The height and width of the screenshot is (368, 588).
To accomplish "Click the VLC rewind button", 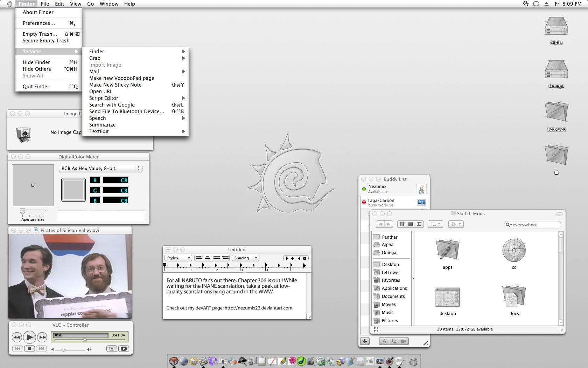I will (x=16, y=338).
